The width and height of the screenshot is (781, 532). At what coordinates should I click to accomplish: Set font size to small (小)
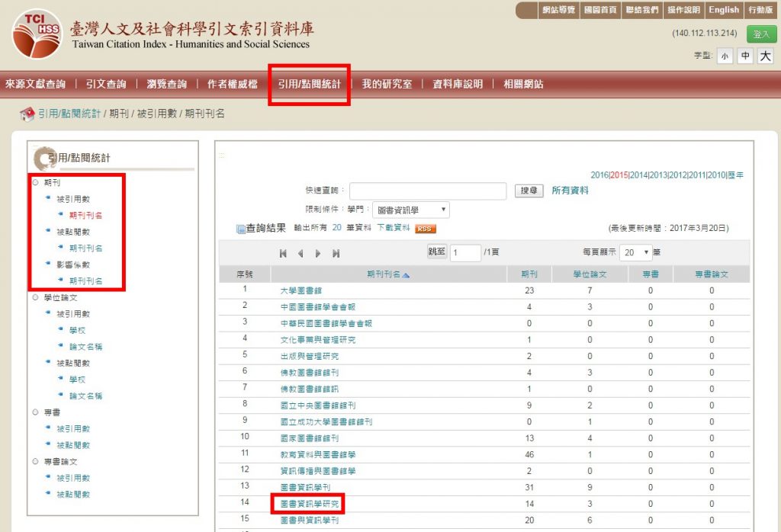pos(725,56)
